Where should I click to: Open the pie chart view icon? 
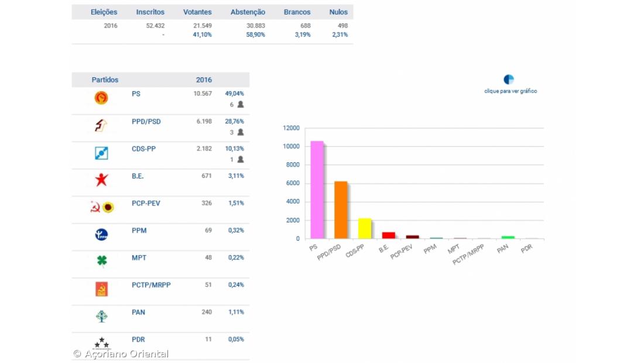click(509, 80)
